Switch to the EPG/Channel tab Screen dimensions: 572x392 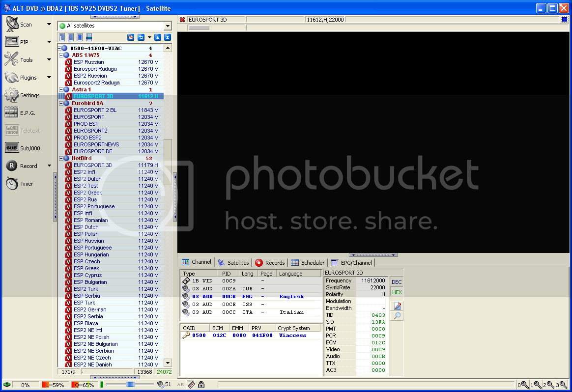click(352, 262)
